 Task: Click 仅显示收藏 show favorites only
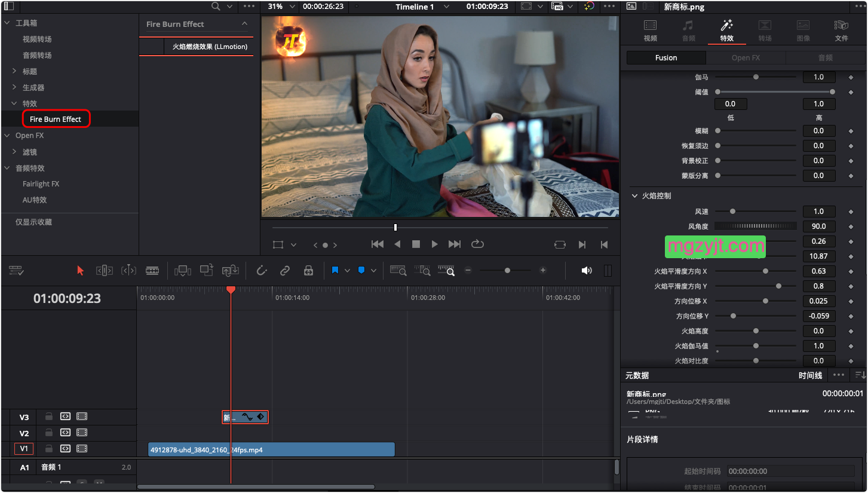(x=33, y=222)
